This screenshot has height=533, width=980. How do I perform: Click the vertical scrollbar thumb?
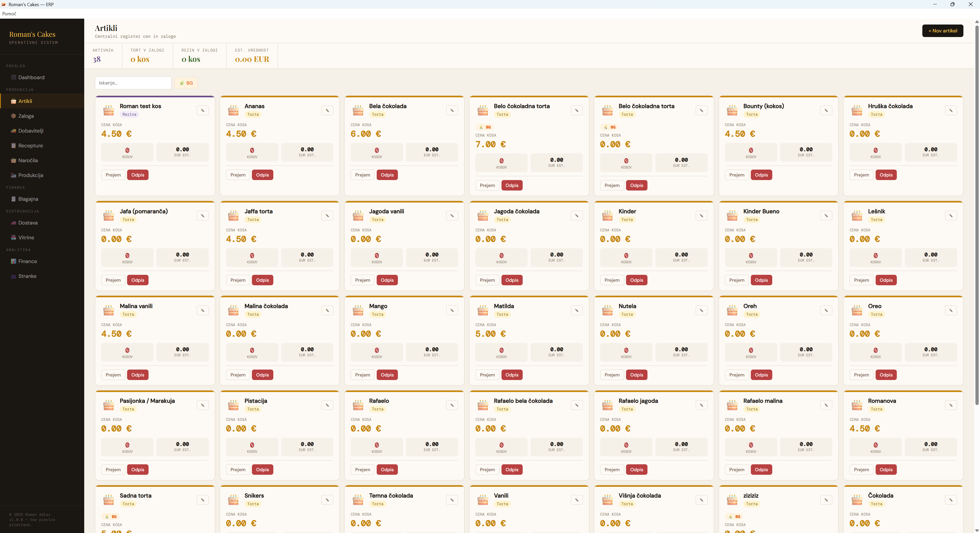pos(977,215)
